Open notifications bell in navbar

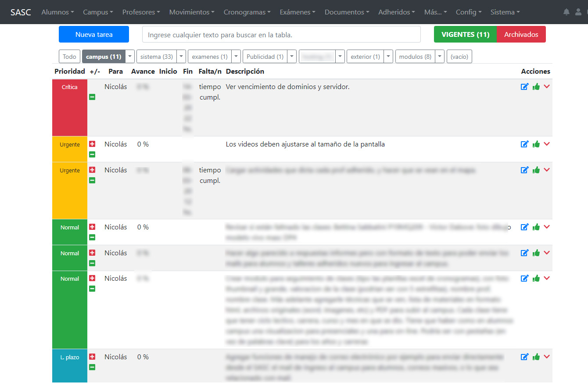(566, 12)
